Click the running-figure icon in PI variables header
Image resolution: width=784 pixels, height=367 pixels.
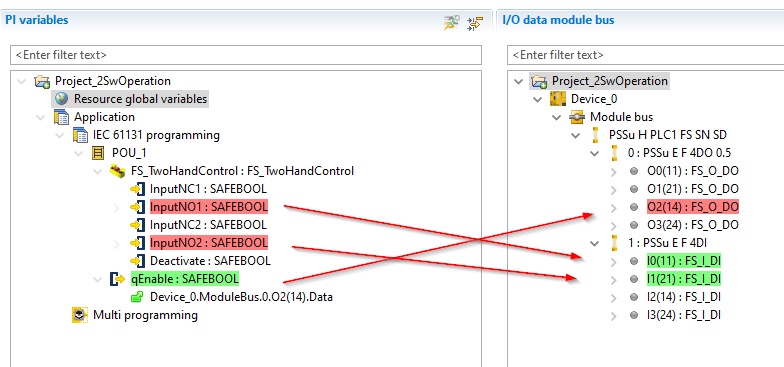452,23
